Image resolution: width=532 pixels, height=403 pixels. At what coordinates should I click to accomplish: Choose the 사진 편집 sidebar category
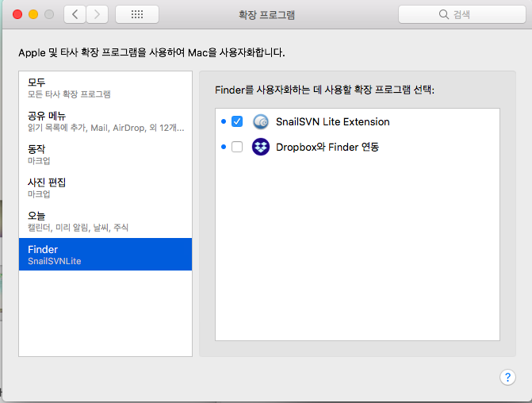pos(105,187)
